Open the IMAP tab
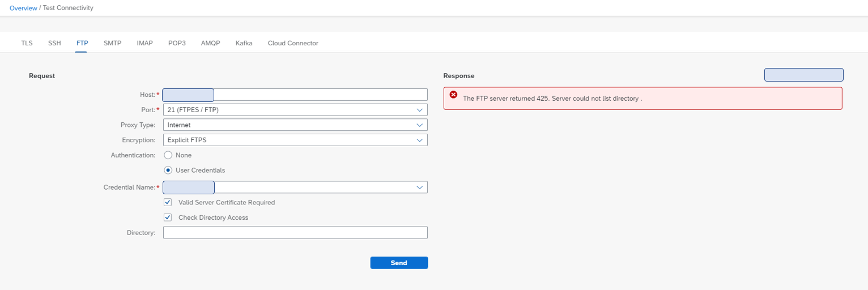The image size is (868, 290). 144,43
